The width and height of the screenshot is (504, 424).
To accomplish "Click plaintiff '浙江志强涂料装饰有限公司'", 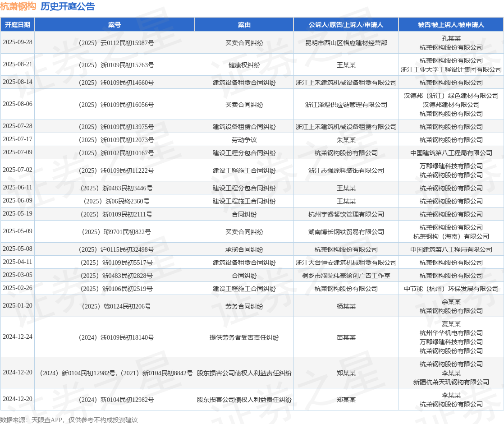I will (346, 171).
